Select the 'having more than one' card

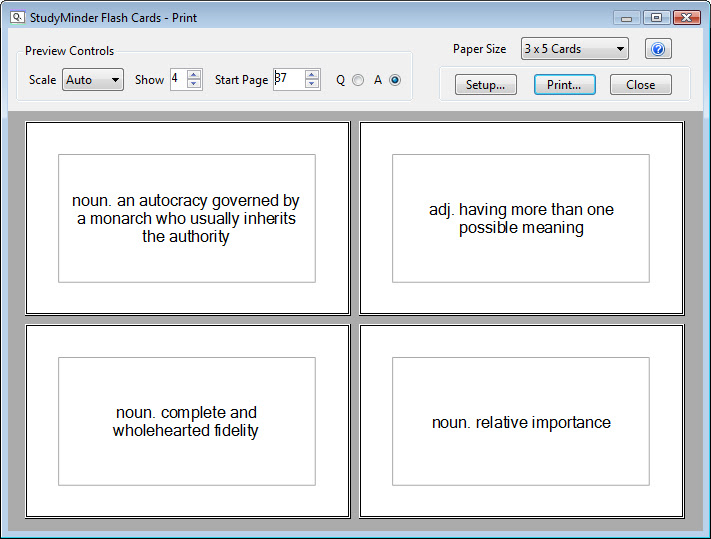tap(521, 218)
